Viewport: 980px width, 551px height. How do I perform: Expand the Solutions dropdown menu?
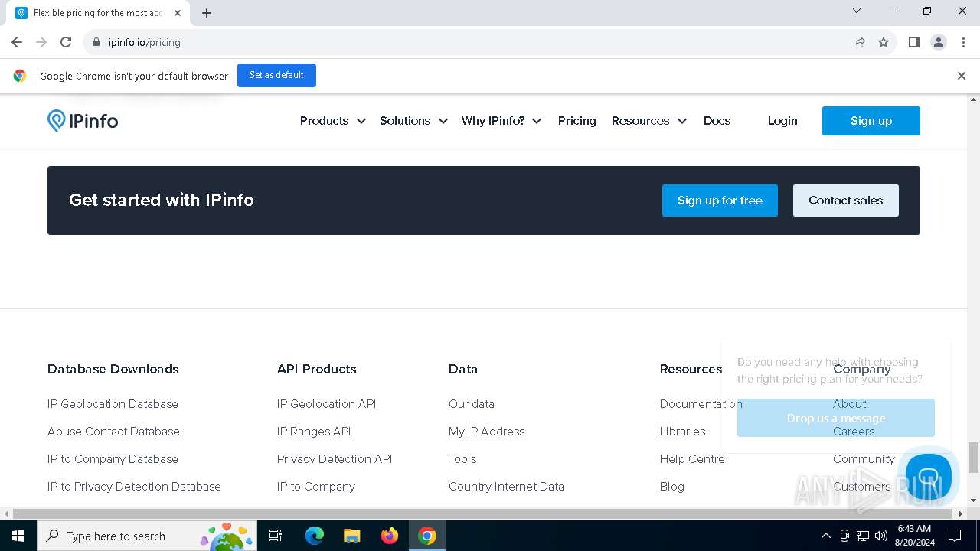[x=413, y=121]
